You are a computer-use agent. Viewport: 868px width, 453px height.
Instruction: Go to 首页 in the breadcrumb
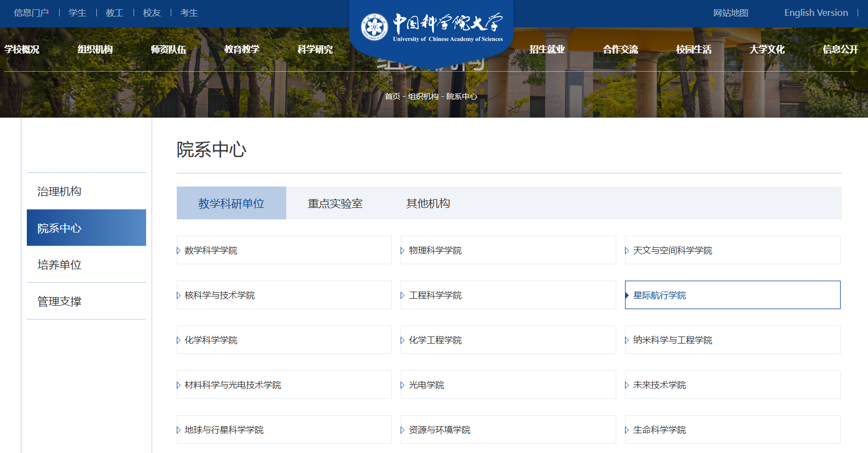(392, 96)
